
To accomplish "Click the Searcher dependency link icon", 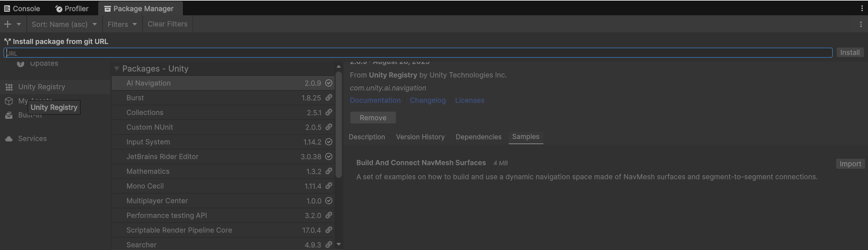I will point(329,244).
